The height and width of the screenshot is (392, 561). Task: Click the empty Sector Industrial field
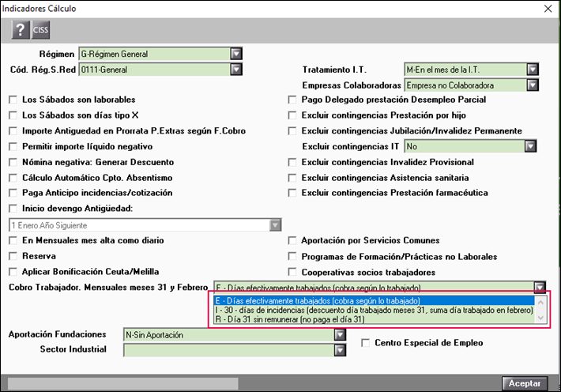pos(229,350)
